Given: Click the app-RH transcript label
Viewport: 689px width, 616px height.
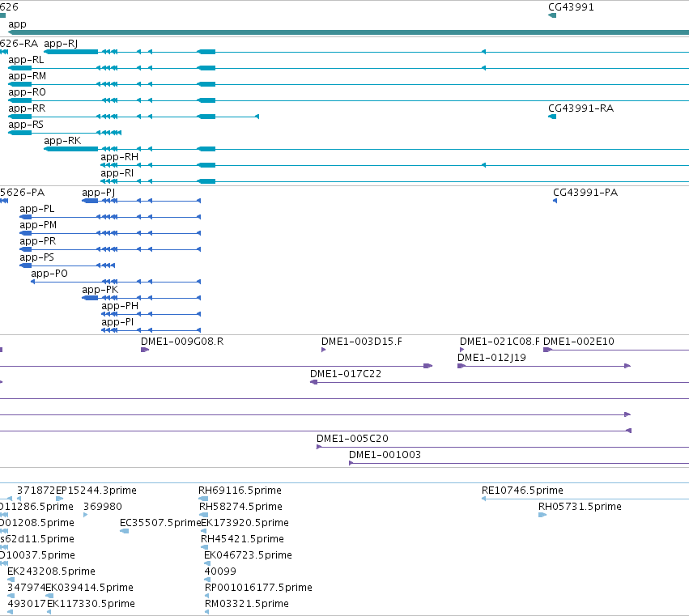Looking at the screenshot, I should tap(120, 157).
